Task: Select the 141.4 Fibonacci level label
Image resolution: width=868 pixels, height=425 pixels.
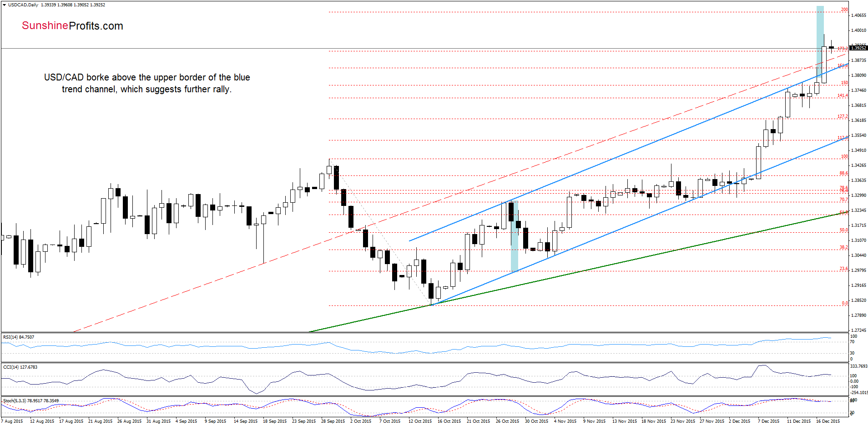Action: (843, 95)
